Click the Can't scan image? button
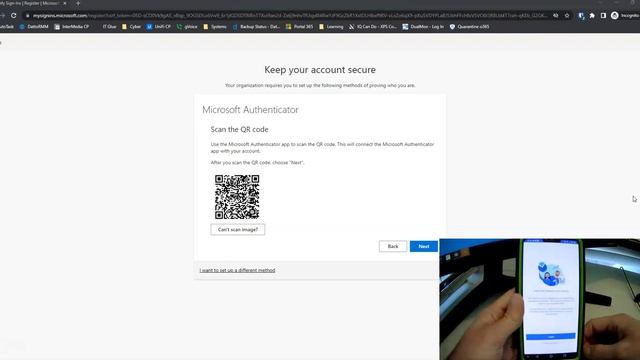Image resolution: width=640 pixels, height=360 pixels. 238,229
